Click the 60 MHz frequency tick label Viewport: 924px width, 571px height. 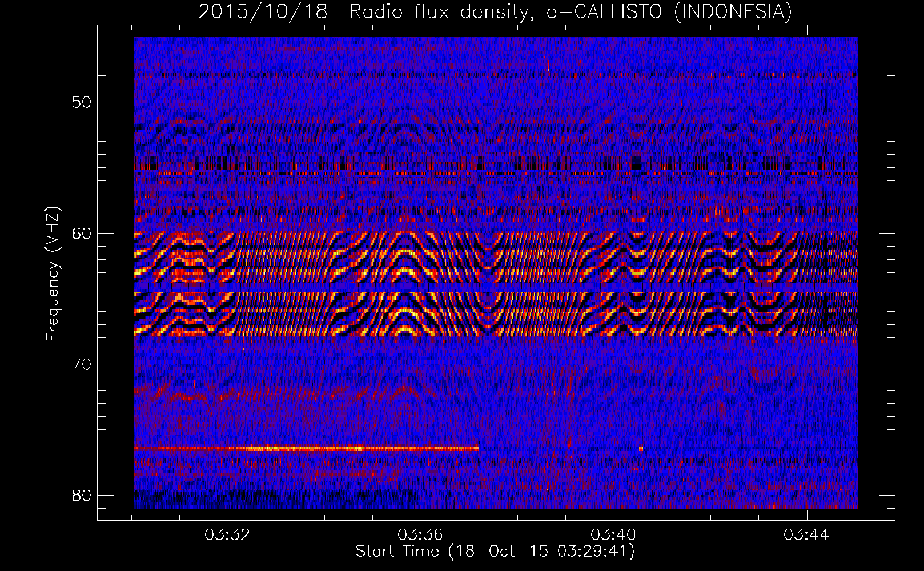82,233
